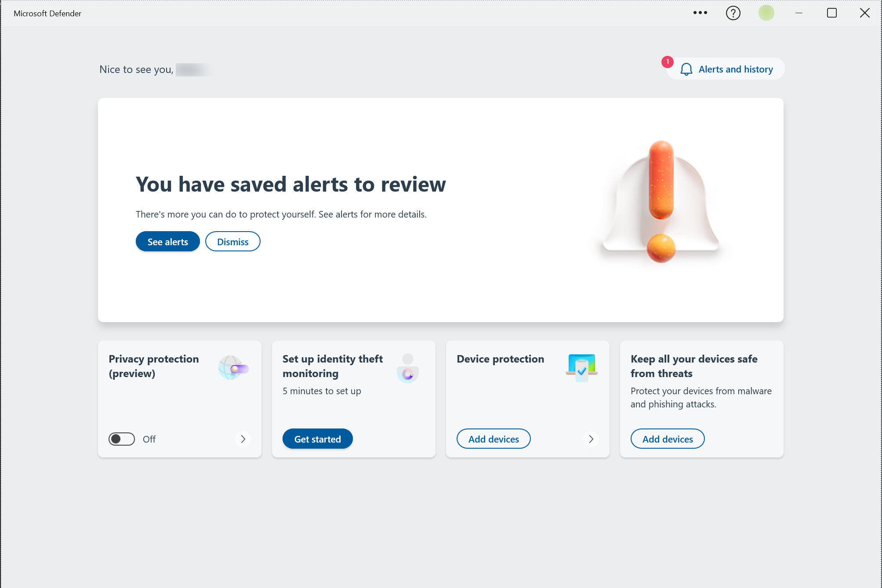This screenshot has width=882, height=588.
Task: Click the identity theft monitoring icon
Action: [407, 369]
